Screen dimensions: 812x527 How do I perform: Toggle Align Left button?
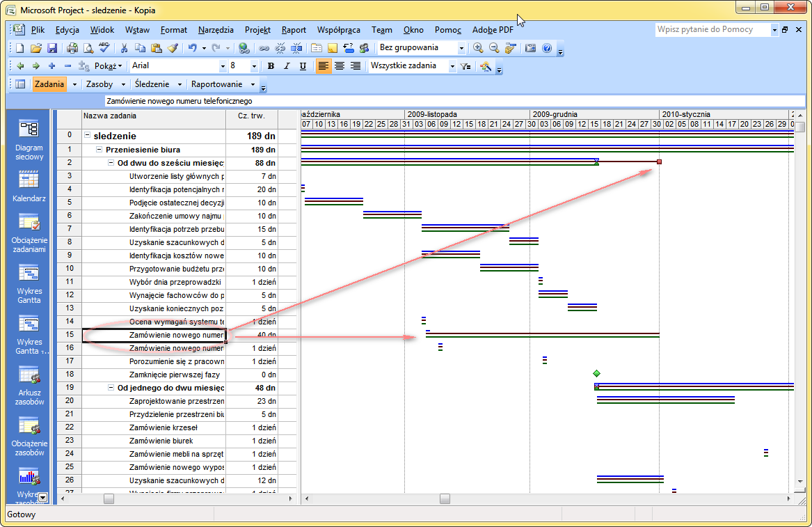point(323,66)
